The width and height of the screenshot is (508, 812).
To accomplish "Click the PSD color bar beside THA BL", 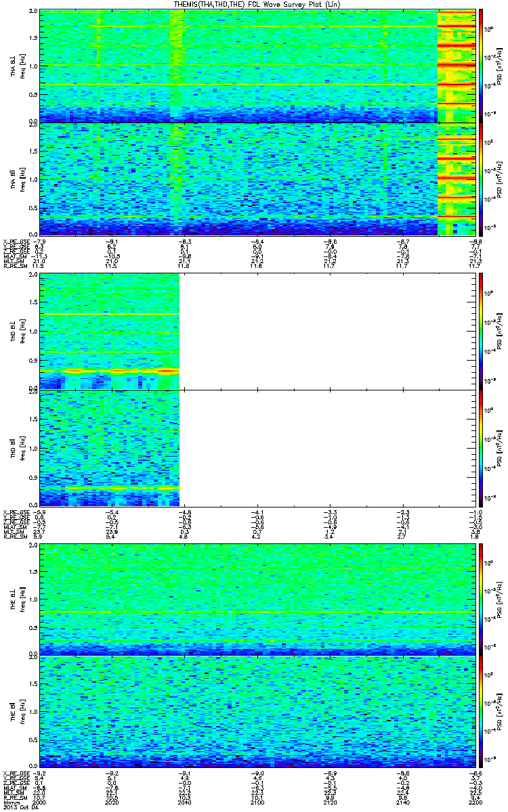I will (x=481, y=66).
